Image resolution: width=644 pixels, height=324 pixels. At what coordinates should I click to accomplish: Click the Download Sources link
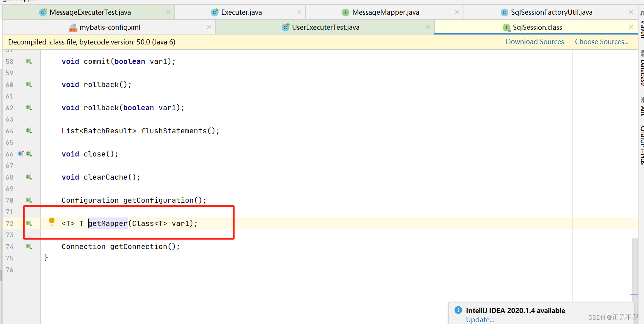click(x=535, y=42)
